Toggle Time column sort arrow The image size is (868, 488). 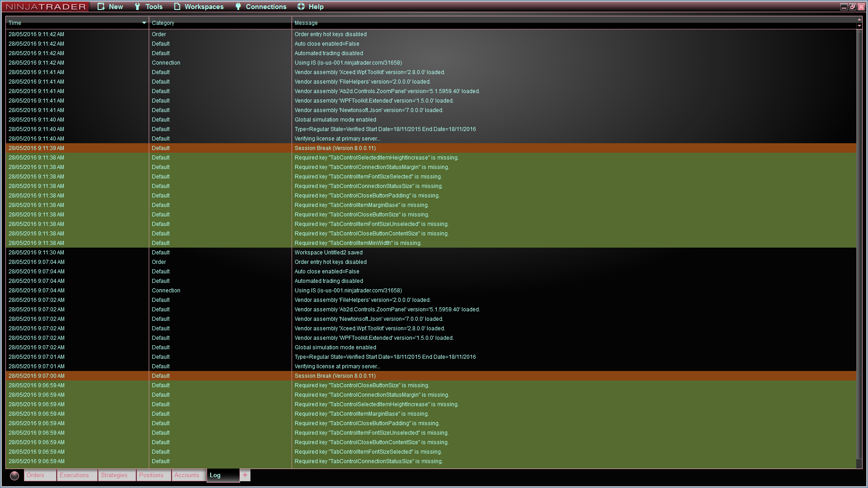(144, 23)
